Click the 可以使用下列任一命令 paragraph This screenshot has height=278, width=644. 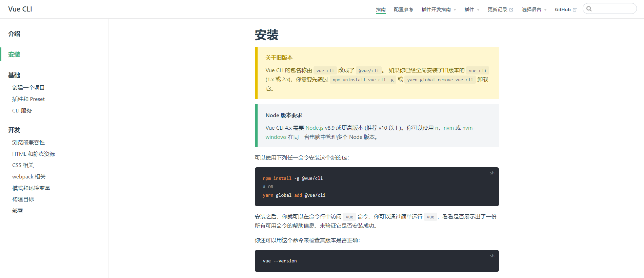click(x=302, y=158)
